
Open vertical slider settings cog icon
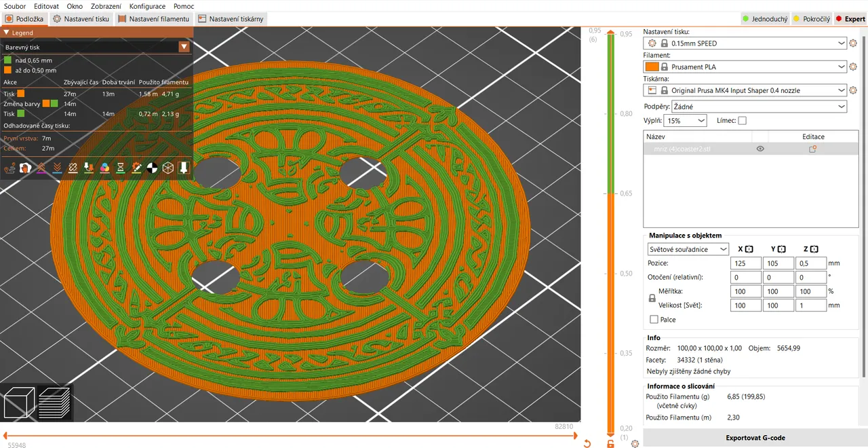[635, 444]
